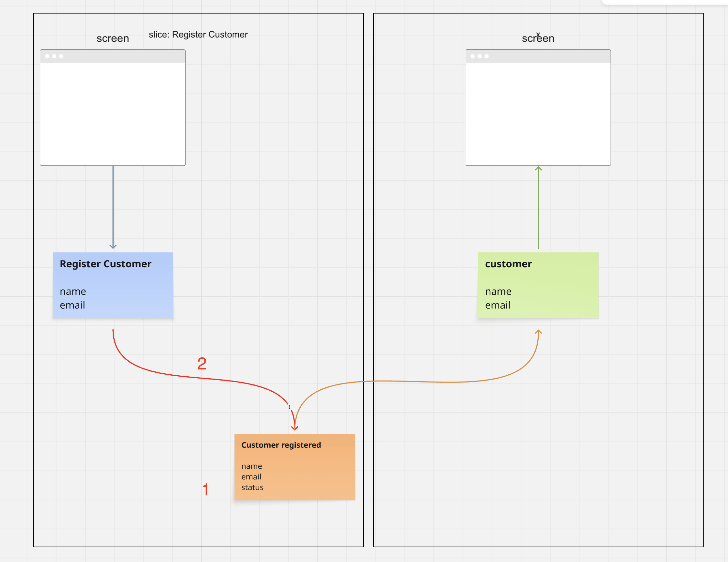This screenshot has height=562, width=728.
Task: Select the red curved arrow connector
Action: [x=173, y=375]
